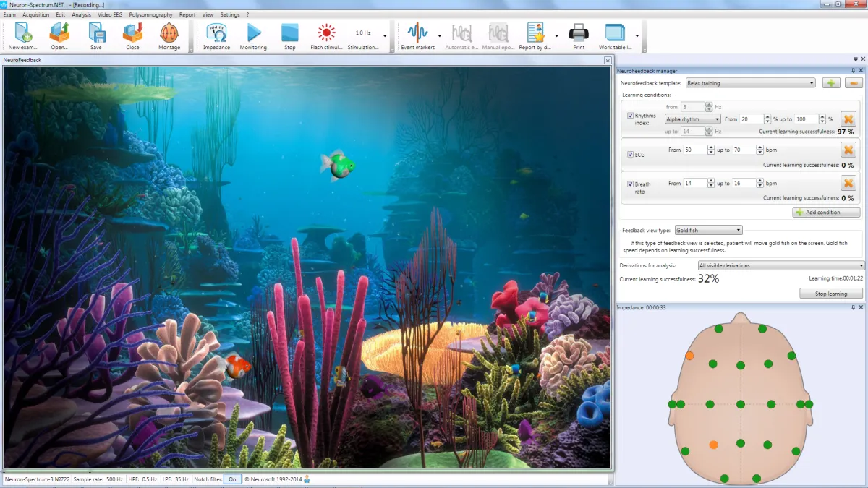Open the Montage head icon

pos(169,33)
